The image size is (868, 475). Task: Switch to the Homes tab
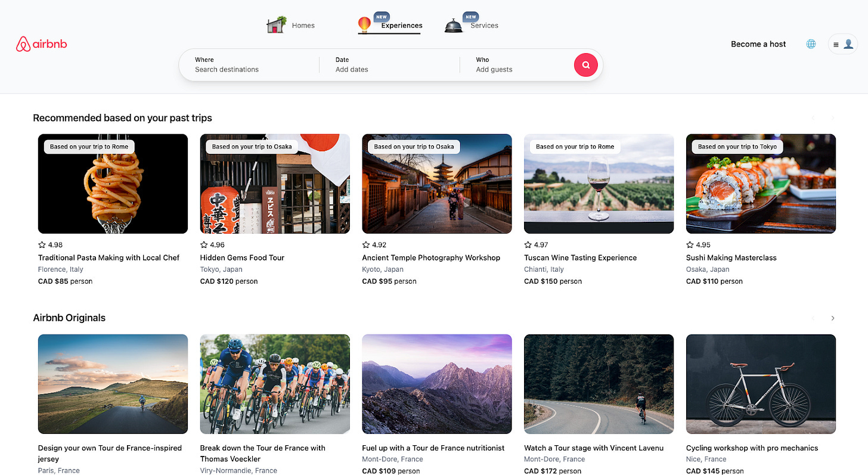[303, 26]
